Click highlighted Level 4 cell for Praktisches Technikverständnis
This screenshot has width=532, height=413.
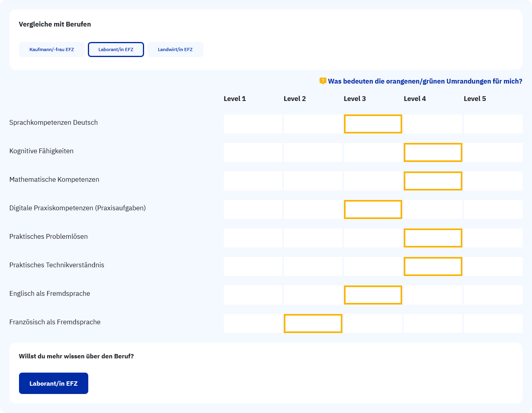pyautogui.click(x=433, y=266)
